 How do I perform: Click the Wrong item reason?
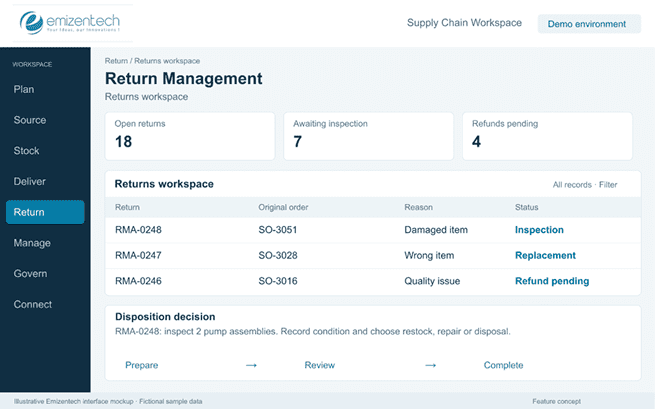click(429, 255)
